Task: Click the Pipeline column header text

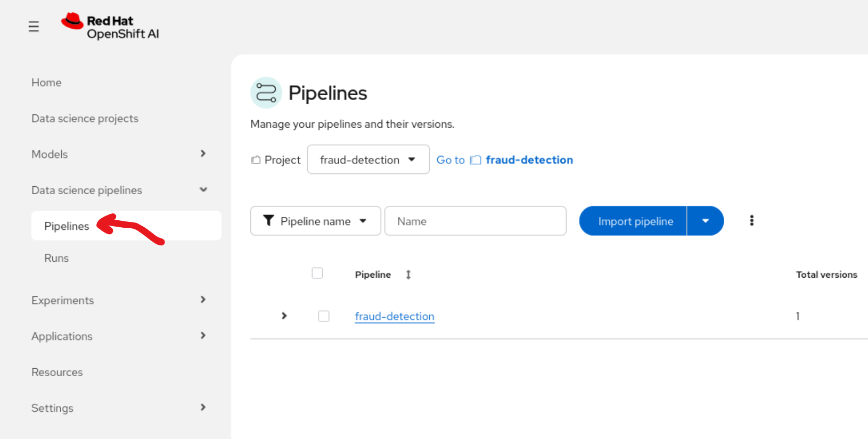Action: point(373,275)
